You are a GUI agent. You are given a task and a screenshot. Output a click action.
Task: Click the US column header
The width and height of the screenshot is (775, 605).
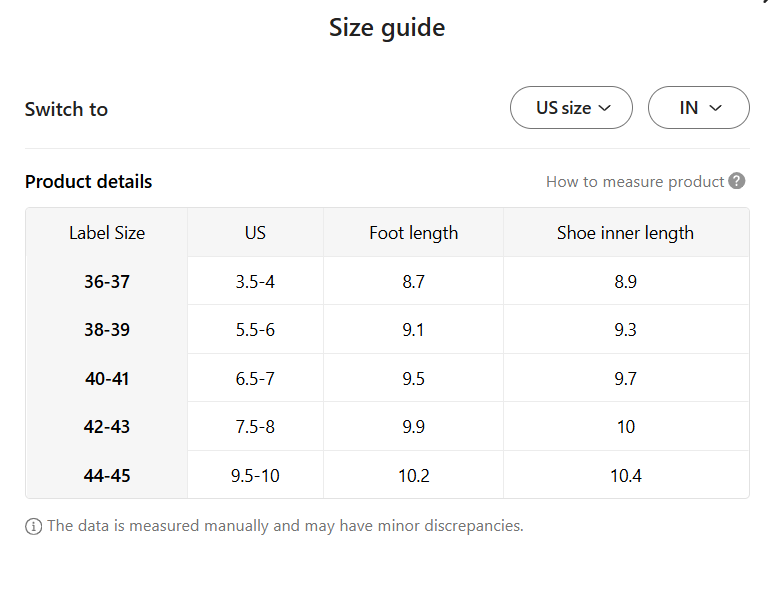click(x=255, y=233)
